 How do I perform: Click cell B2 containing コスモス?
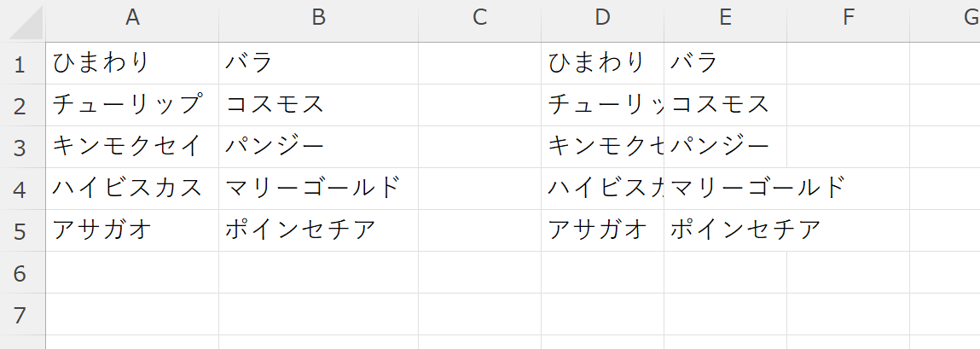point(318,105)
